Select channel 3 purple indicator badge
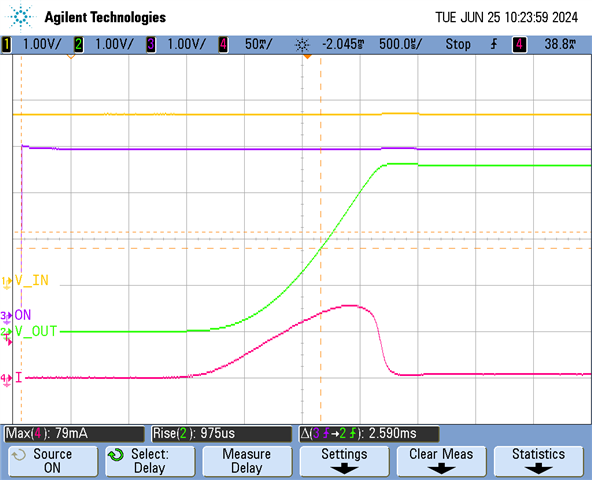Screen dimensions: 592x480 pos(151,45)
